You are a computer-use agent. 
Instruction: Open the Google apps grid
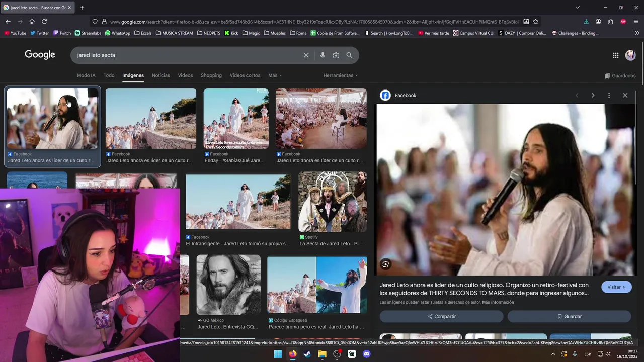tap(616, 55)
